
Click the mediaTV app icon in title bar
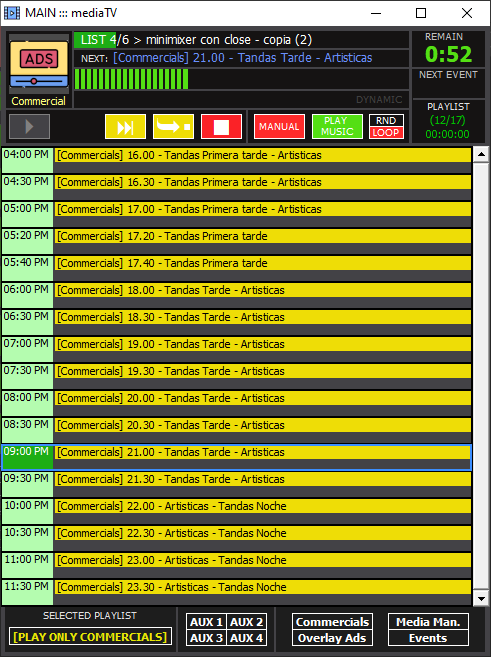pyautogui.click(x=12, y=13)
